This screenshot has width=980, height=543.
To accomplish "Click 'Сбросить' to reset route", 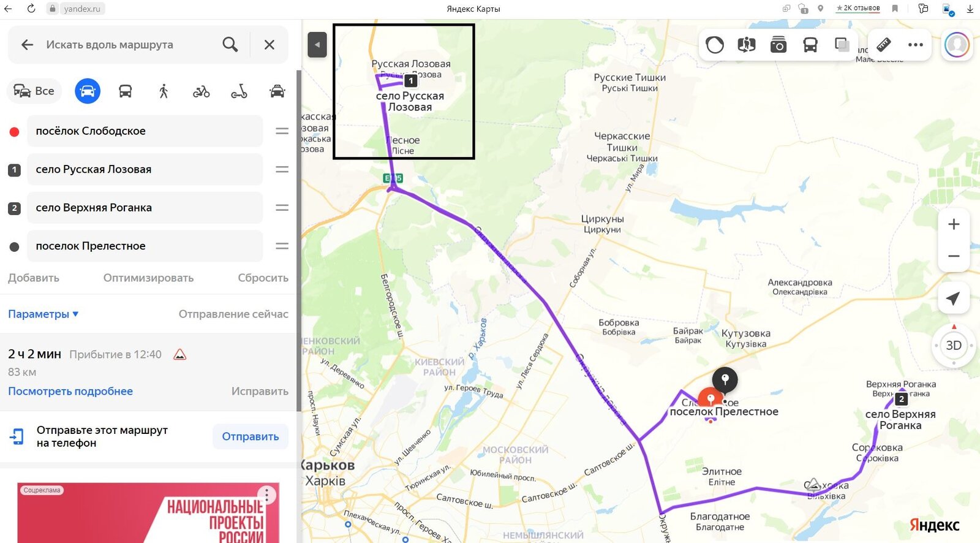I will [263, 278].
